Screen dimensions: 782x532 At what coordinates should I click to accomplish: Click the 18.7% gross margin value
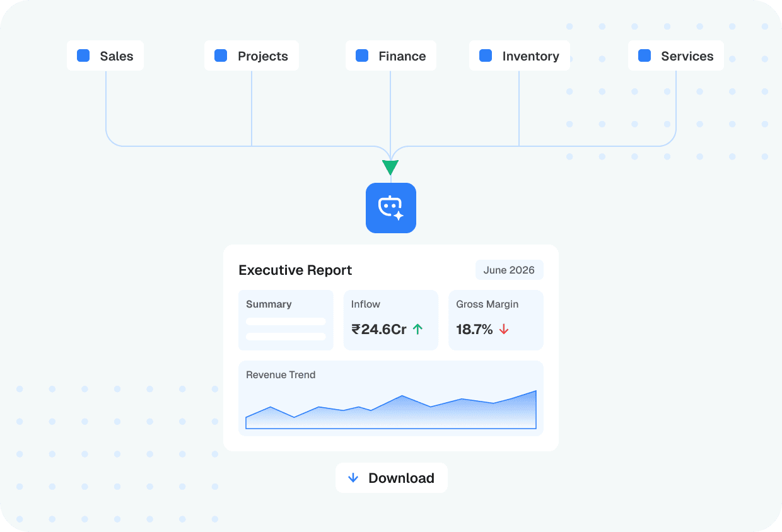click(474, 329)
